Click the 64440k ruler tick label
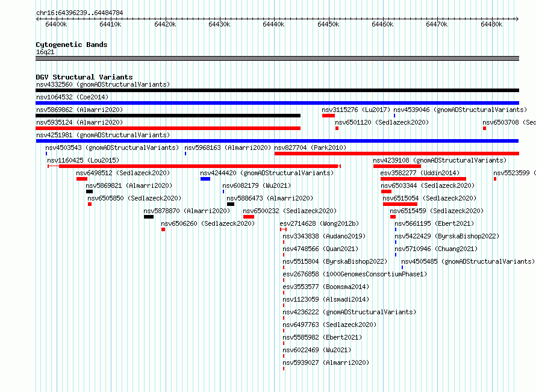The height and width of the screenshot is (392, 536). [x=273, y=24]
